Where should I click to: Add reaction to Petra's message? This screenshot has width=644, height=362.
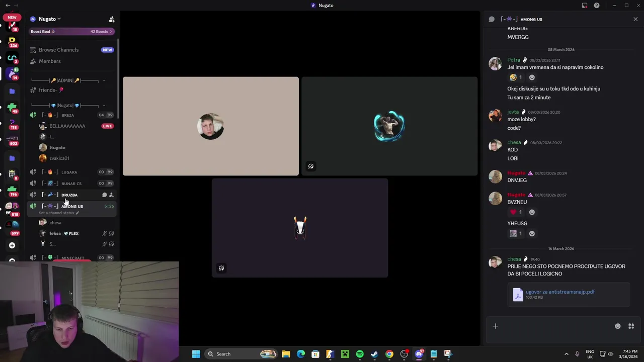coord(532,77)
